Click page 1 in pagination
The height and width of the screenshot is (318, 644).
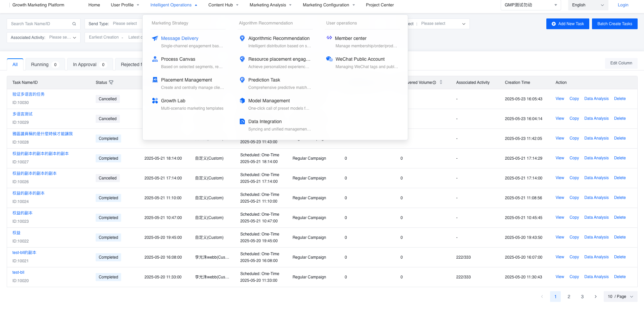click(555, 297)
